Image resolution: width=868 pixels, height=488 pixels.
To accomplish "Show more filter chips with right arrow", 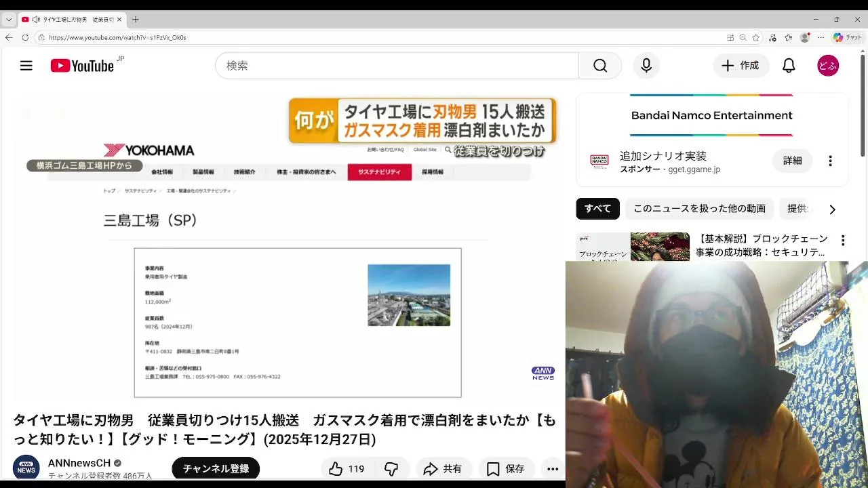I will click(x=832, y=209).
